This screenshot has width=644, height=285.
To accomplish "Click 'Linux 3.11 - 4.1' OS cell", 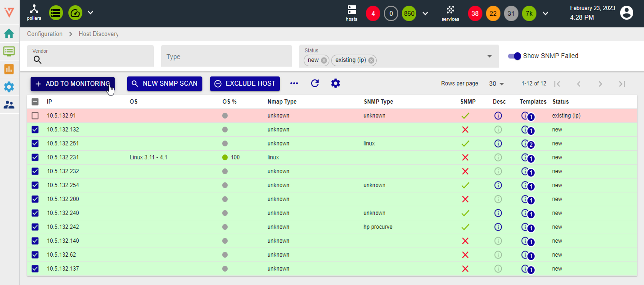I will (x=148, y=157).
